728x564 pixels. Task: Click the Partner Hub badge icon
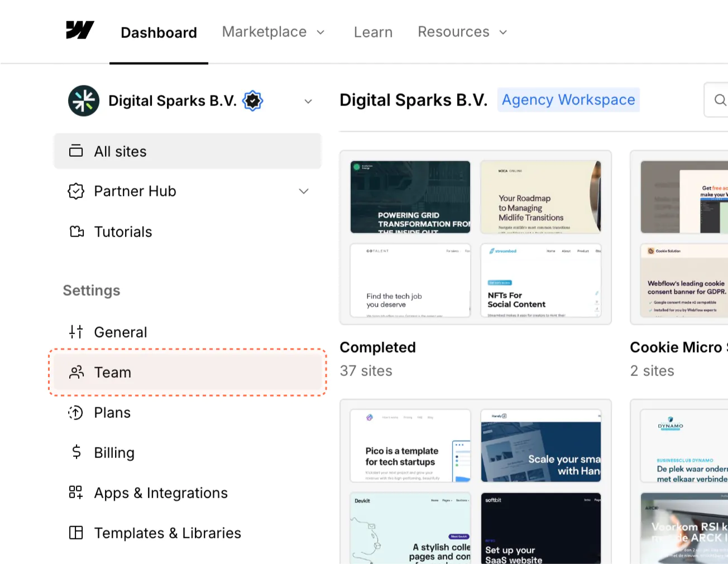pyautogui.click(x=76, y=191)
